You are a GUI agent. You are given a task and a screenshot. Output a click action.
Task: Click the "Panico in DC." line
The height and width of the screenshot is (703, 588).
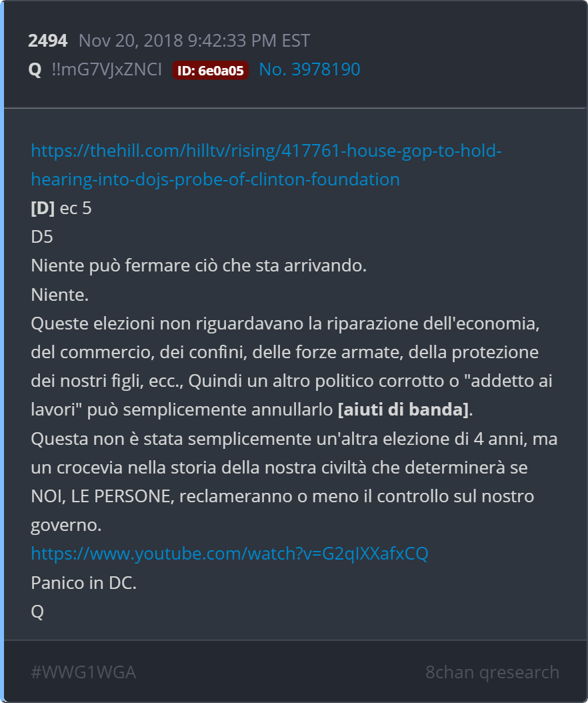pos(83,582)
